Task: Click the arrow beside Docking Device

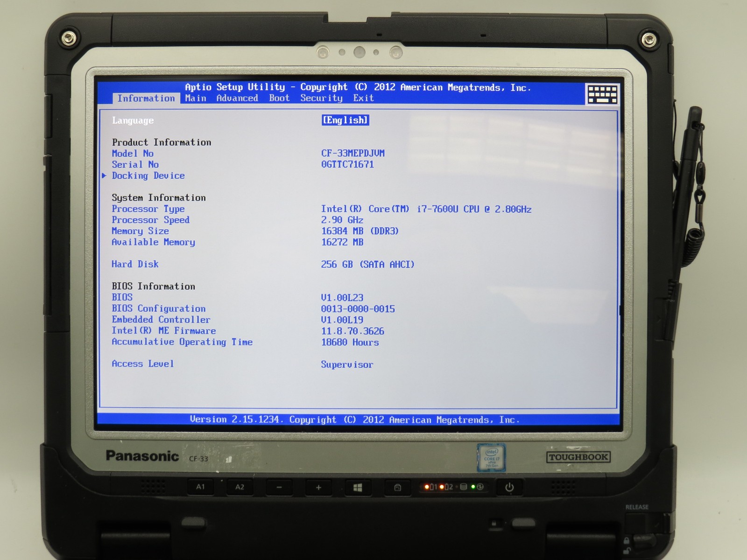Action: (104, 176)
